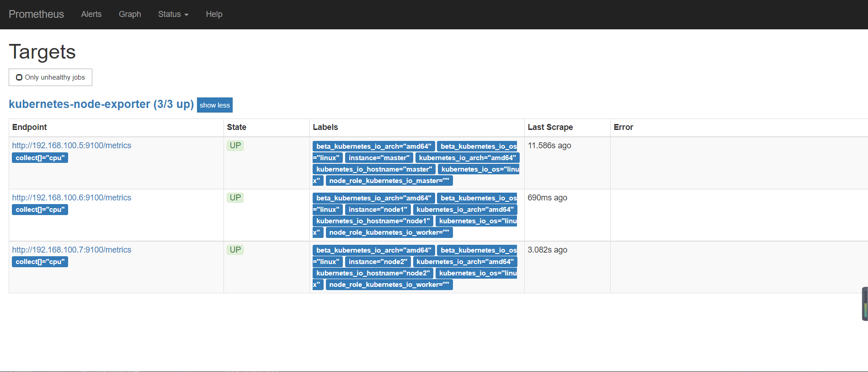Click node_role_kubernetes_io_worker label in node1 row
This screenshot has width=868, height=372.
pos(389,232)
